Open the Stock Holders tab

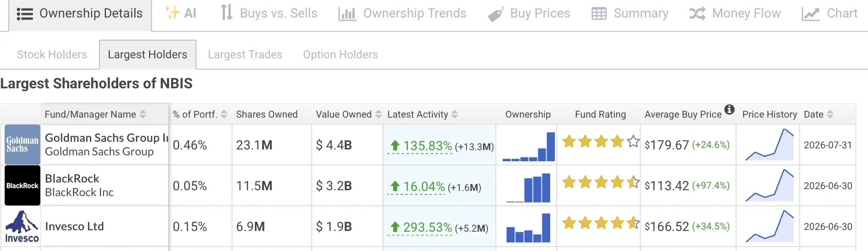point(52,54)
